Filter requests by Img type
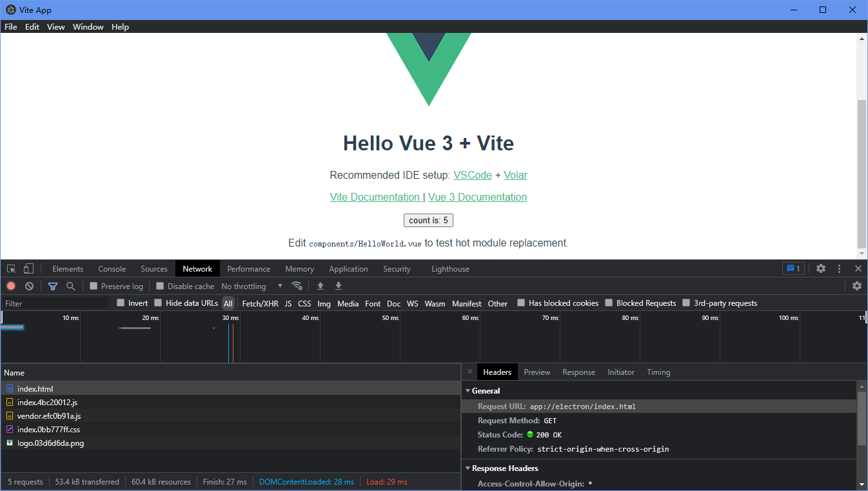Screen dimensions: 868x491 324,303
